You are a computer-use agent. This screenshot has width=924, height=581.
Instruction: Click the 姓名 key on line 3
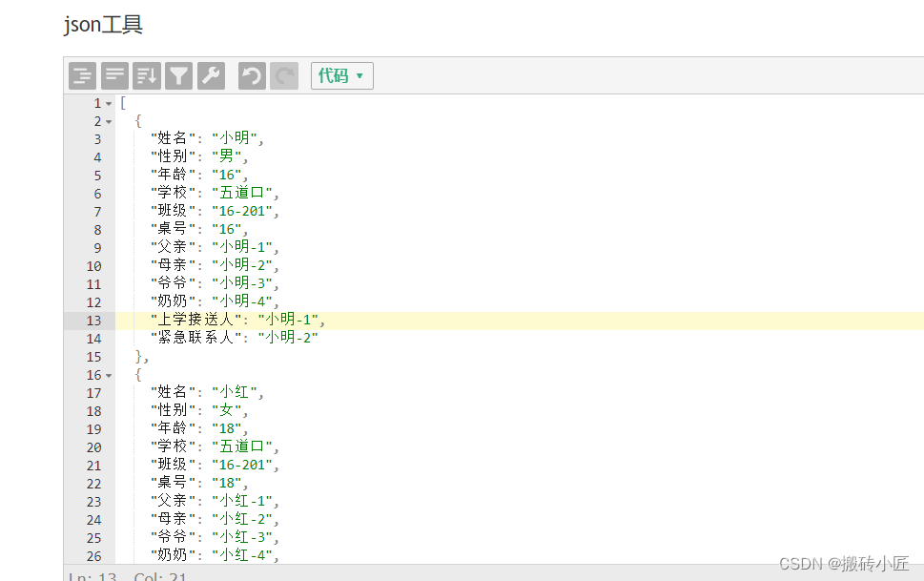(x=172, y=137)
